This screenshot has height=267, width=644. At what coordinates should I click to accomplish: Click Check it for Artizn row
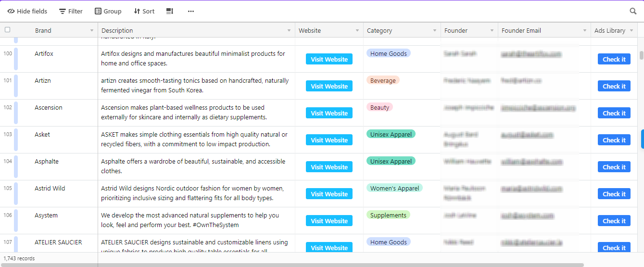point(614,86)
